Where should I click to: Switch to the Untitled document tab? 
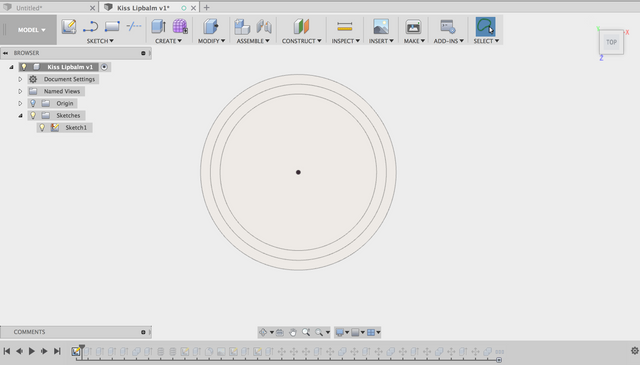[x=48, y=8]
